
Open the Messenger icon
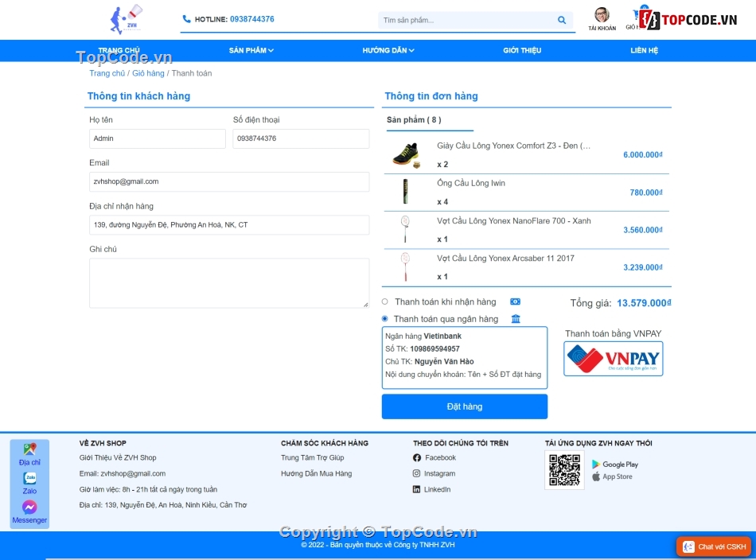tap(29, 507)
